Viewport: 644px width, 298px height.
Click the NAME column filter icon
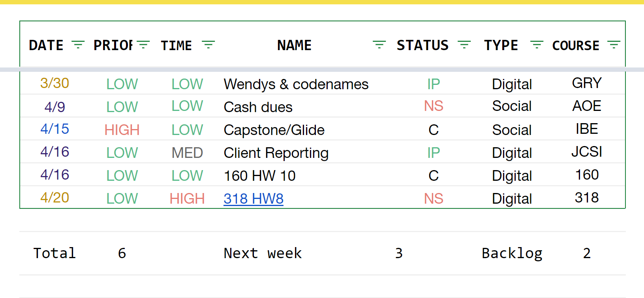pyautogui.click(x=379, y=45)
